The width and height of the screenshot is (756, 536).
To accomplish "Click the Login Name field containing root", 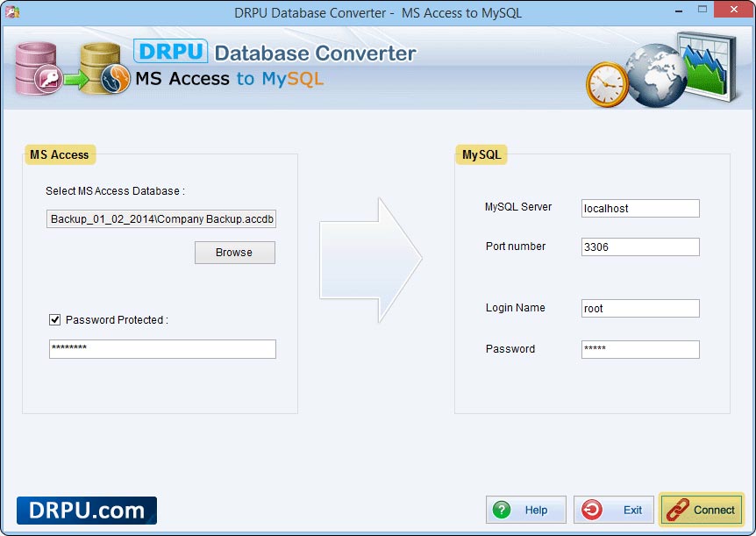I will (640, 308).
